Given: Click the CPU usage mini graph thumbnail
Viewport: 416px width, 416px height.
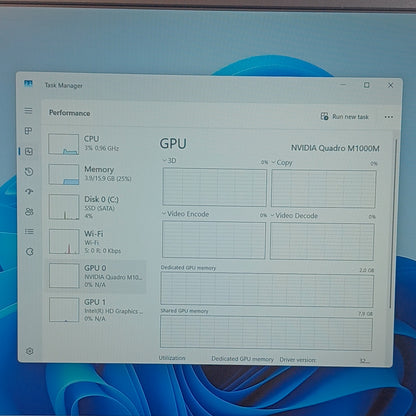Looking at the screenshot, I should point(64,144).
